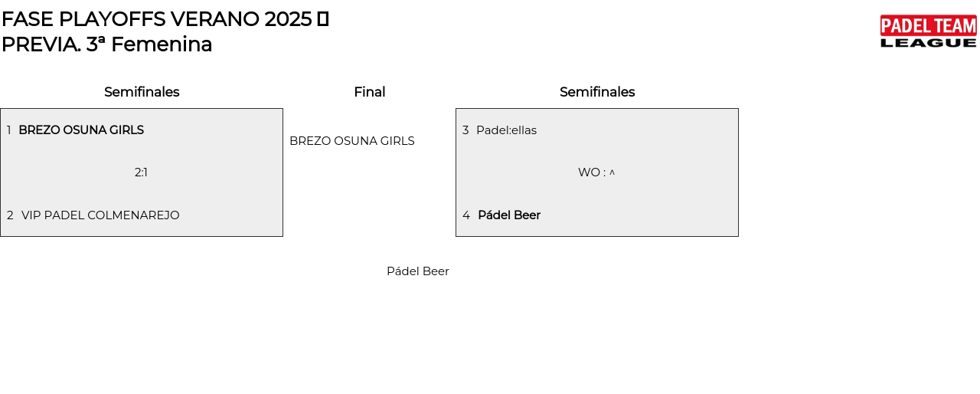Click the Final column heading
980x394 pixels.
369,92
